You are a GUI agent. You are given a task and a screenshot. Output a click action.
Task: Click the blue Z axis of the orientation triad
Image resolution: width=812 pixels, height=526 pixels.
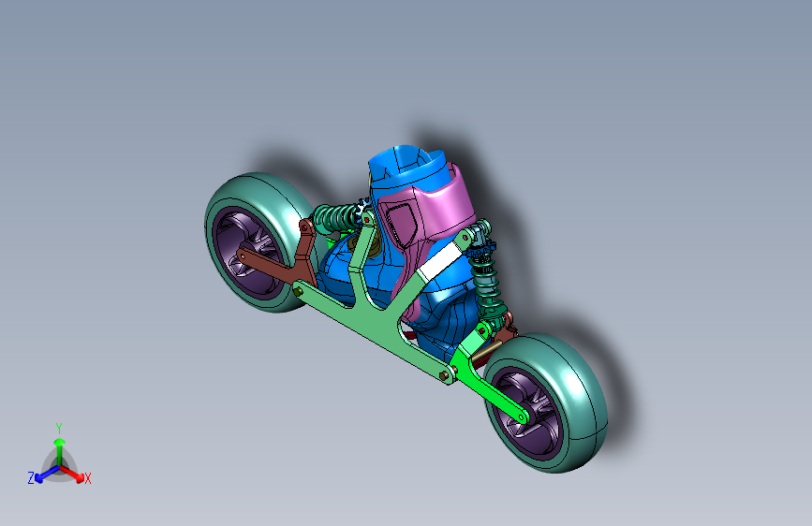47,474
